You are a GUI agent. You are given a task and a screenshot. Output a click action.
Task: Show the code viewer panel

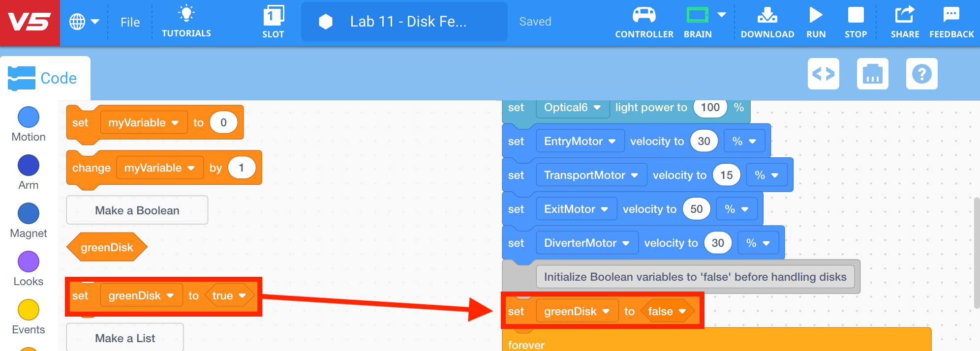click(x=824, y=74)
